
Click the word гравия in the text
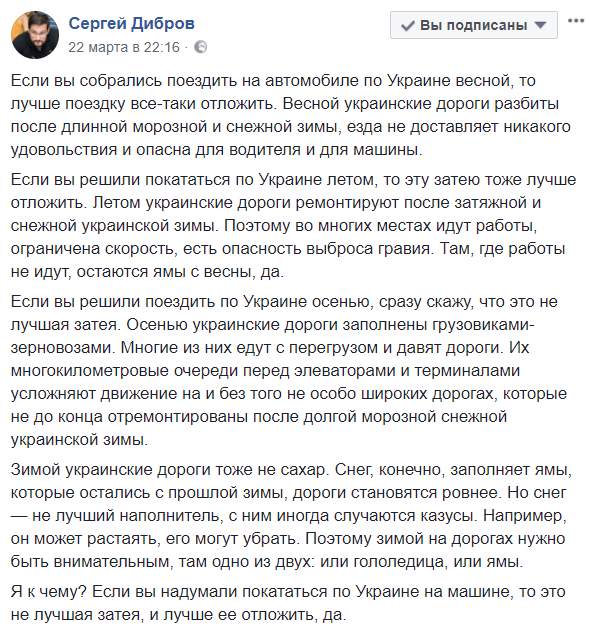[404, 249]
